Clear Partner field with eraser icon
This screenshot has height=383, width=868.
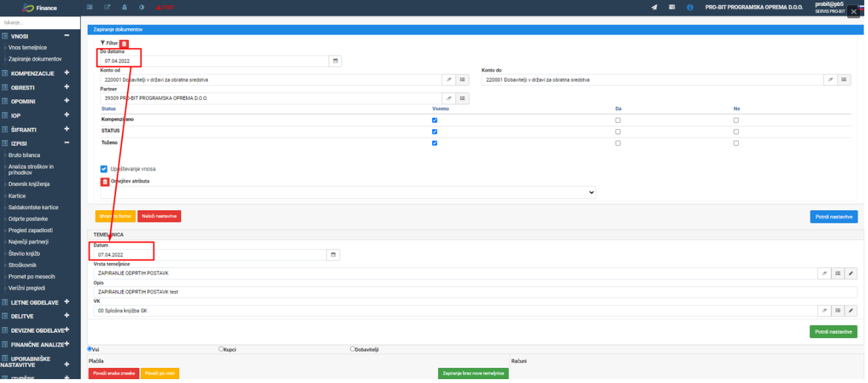tap(448, 99)
